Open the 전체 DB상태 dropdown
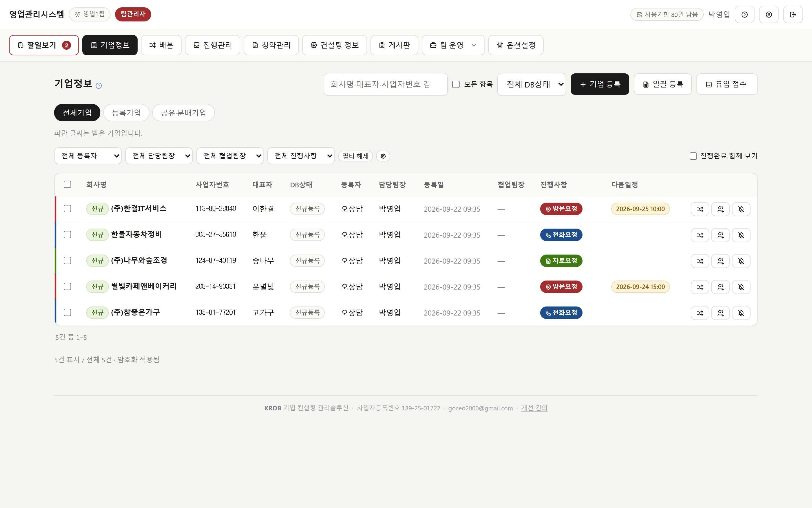Screen dimensions: 812x508 (x=531, y=84)
